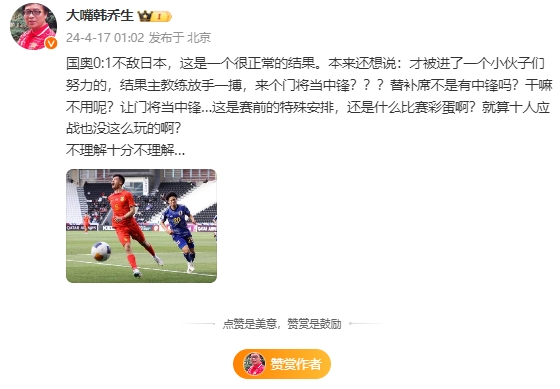
Task: Tap the 赞赏作者 reward button text
Action: (296, 364)
